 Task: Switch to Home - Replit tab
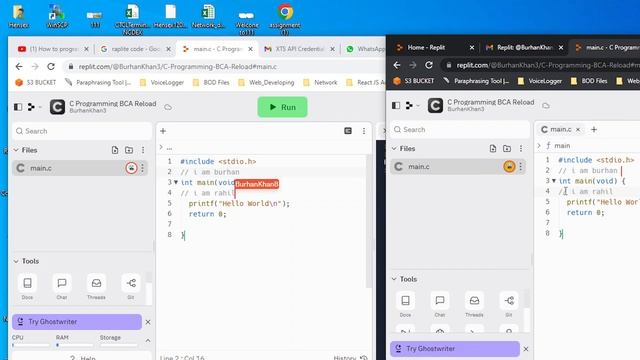(x=435, y=47)
